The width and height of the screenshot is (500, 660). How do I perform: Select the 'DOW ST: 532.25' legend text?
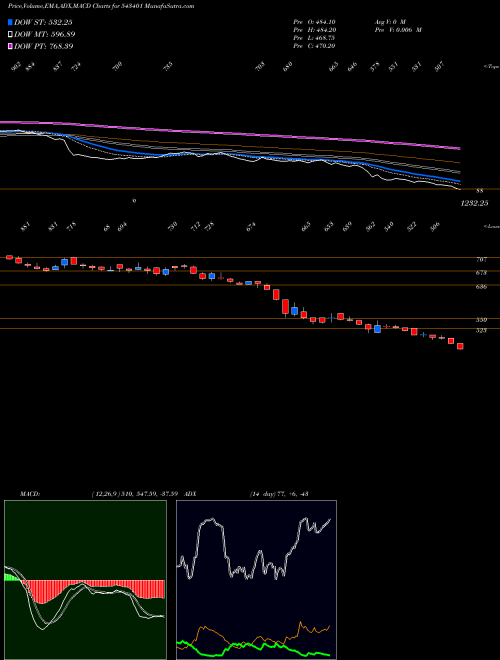(44, 22)
